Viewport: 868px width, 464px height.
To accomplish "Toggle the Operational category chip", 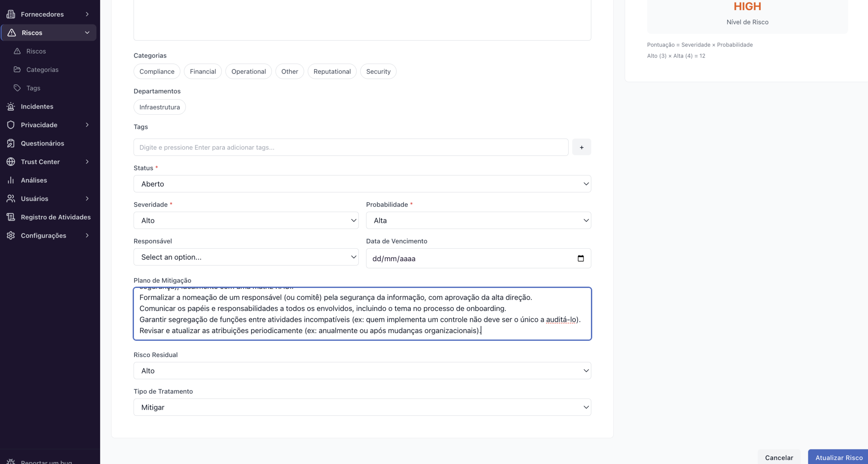I will (x=249, y=71).
